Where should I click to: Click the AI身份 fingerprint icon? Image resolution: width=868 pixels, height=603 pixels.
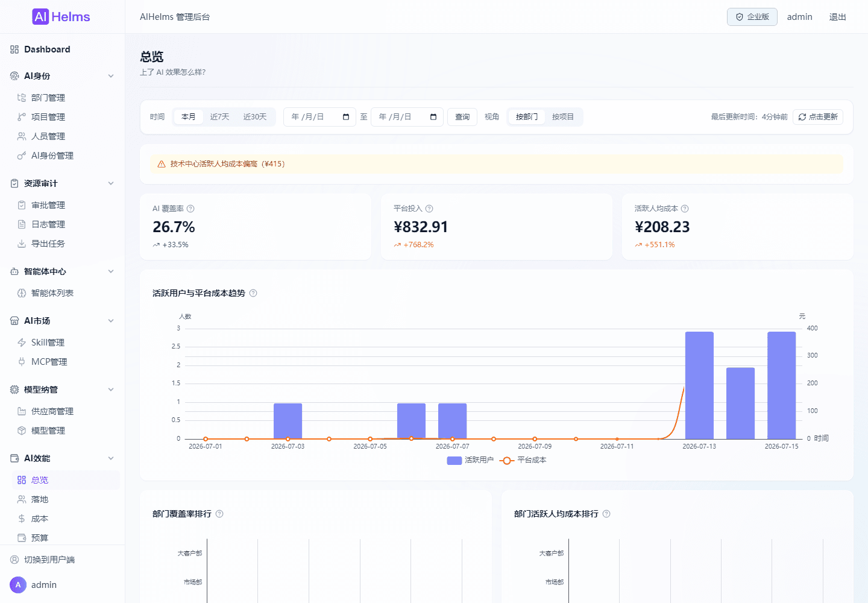tap(14, 76)
